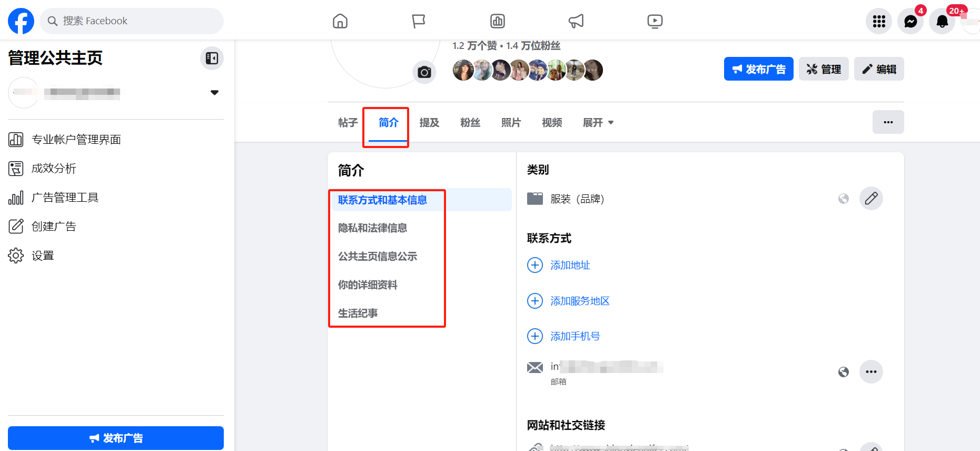Viewport: 980px width, 451px height.
Task: Open 广告管理工具 in sidebar
Action: point(116,198)
